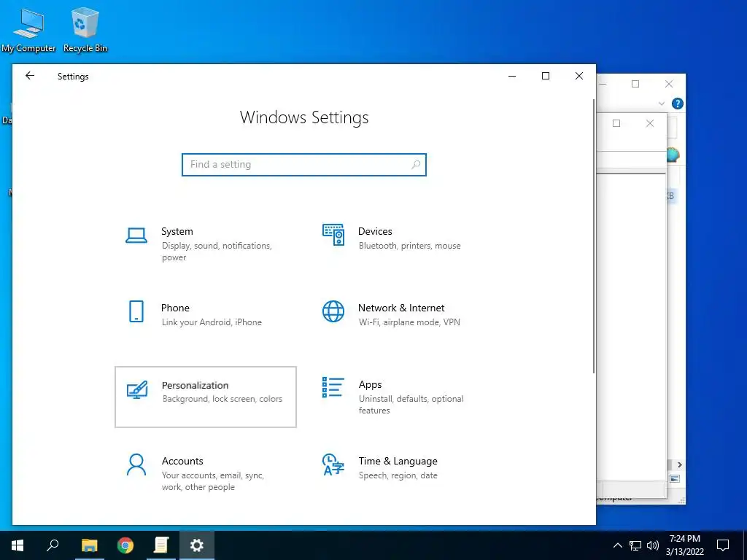Select the My Computer desktop icon
747x560 pixels.
(28, 30)
